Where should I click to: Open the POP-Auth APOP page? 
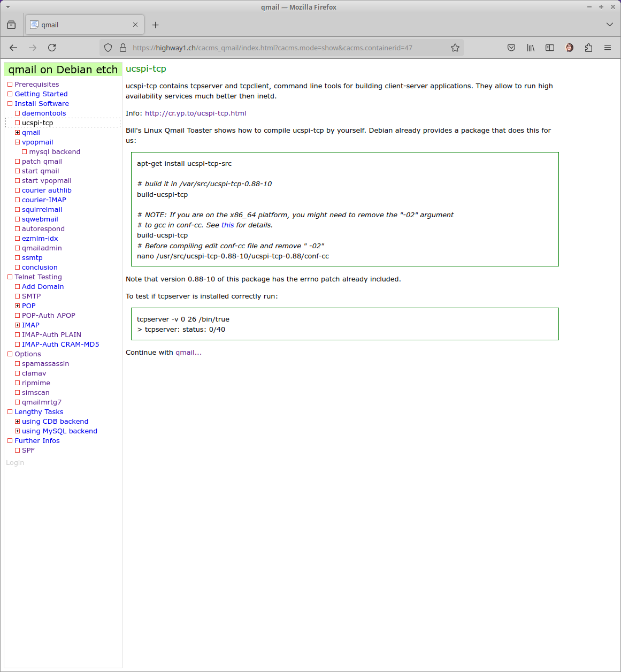pyautogui.click(x=49, y=316)
